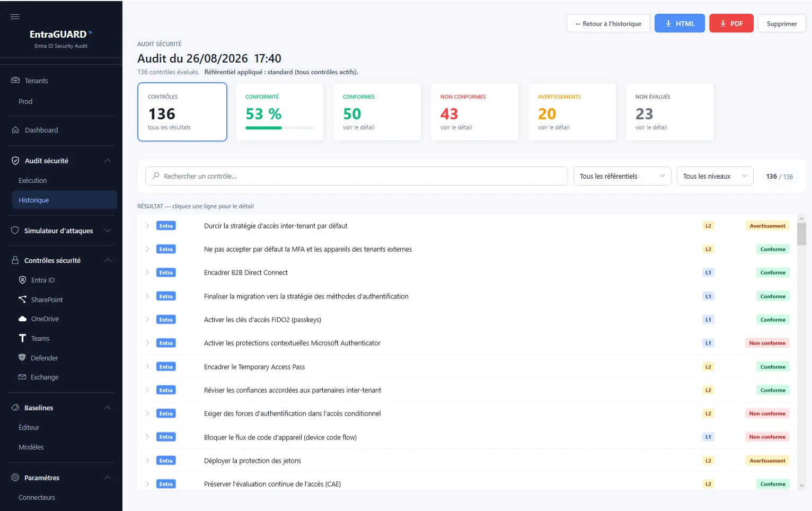Viewport: 812px width, 511px height.
Task: Click the 136 / 136 results counter
Action: tap(780, 177)
